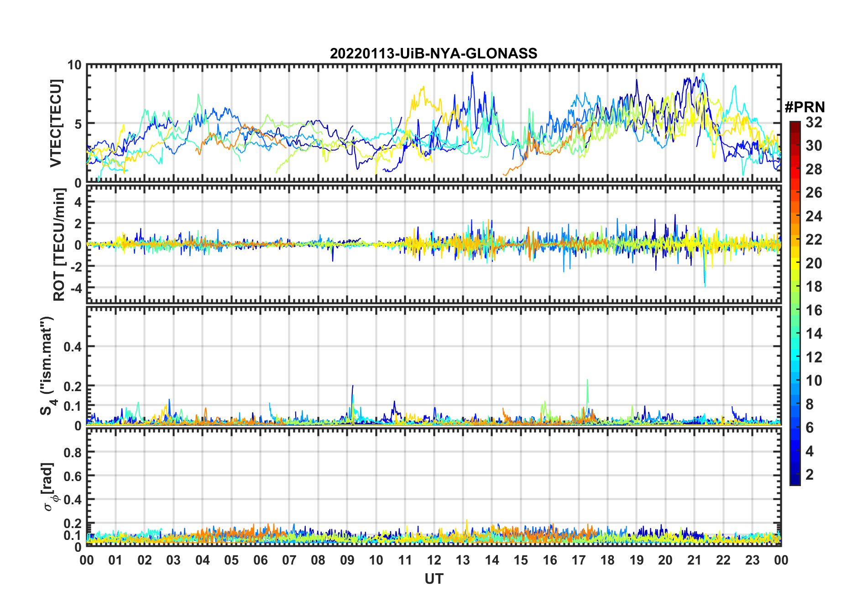Click sigma phi y-axis tick label 0.8
This screenshot has height=607, width=868.
(x=73, y=453)
